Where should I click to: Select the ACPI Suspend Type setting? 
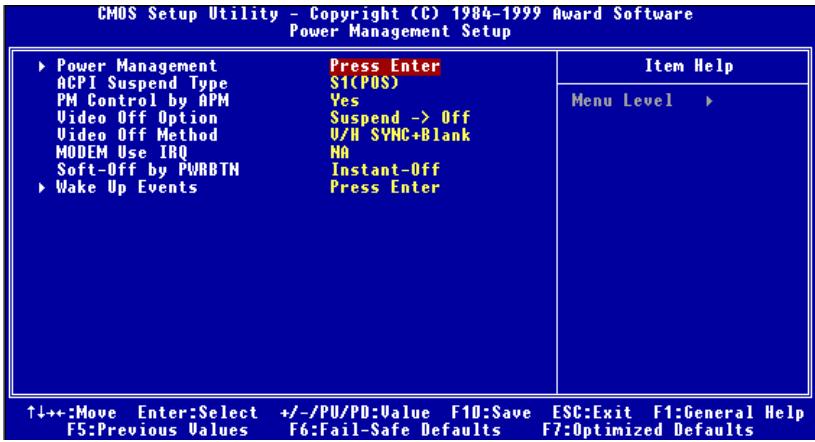tap(142, 83)
